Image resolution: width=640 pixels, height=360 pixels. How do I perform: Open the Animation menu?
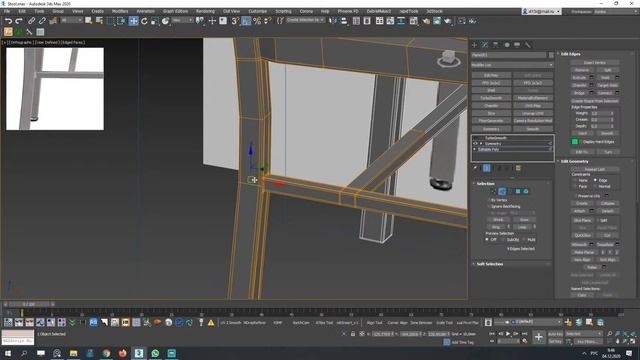[146, 11]
